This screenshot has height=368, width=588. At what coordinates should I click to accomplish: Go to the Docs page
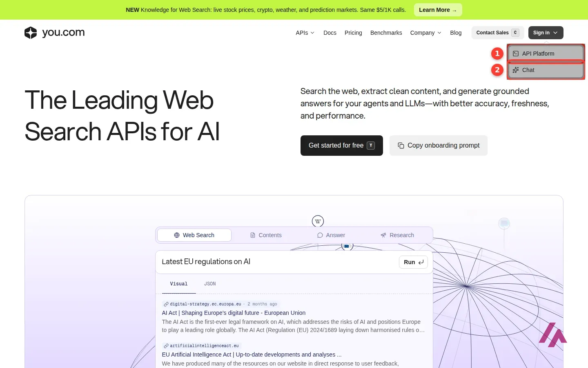coord(330,33)
